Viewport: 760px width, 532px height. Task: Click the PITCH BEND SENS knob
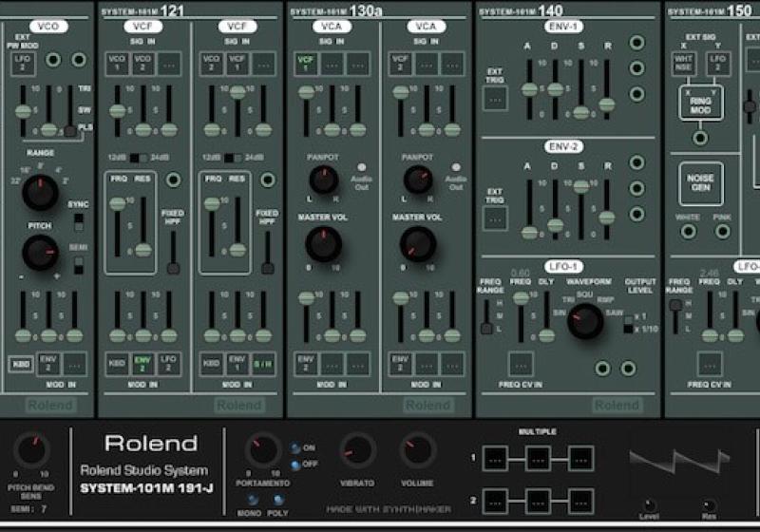[31, 449]
